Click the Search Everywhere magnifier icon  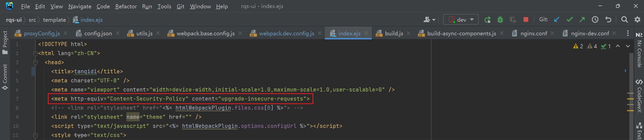[x=624, y=19]
